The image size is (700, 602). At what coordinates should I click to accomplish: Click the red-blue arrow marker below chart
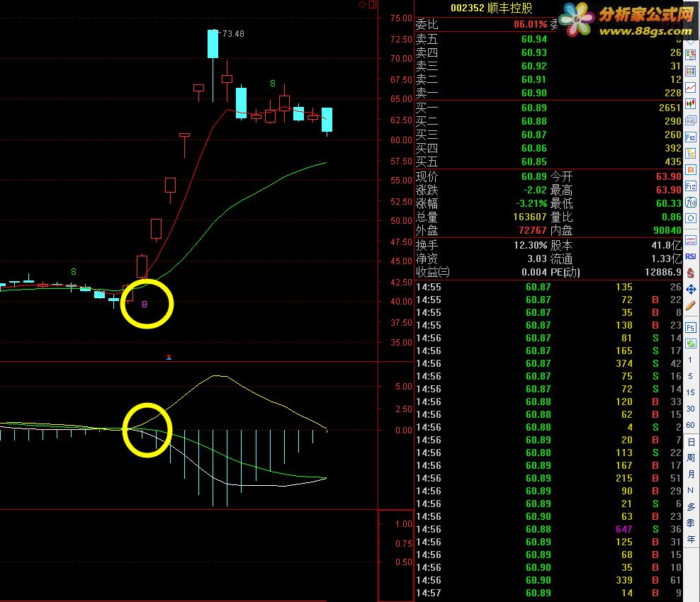169,357
